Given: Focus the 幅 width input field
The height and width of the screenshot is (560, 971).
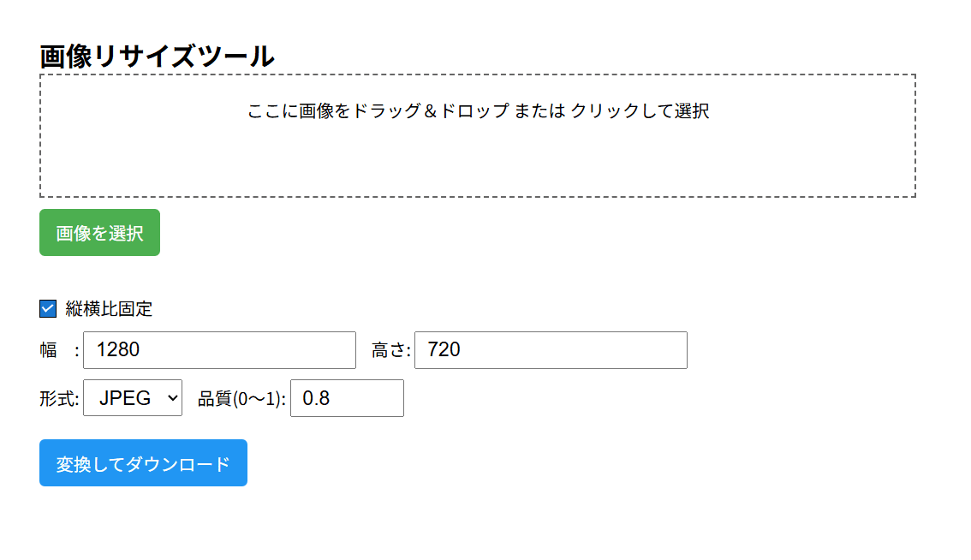Looking at the screenshot, I should tap(219, 350).
